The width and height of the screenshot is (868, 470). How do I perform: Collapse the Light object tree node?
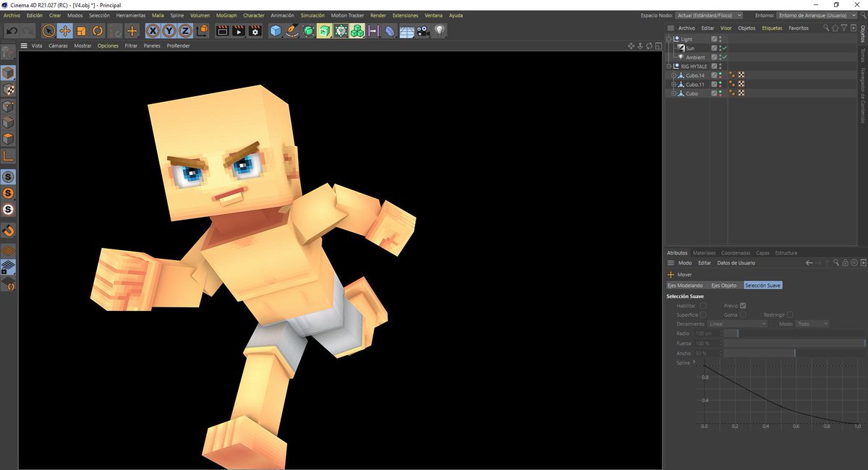tap(669, 39)
